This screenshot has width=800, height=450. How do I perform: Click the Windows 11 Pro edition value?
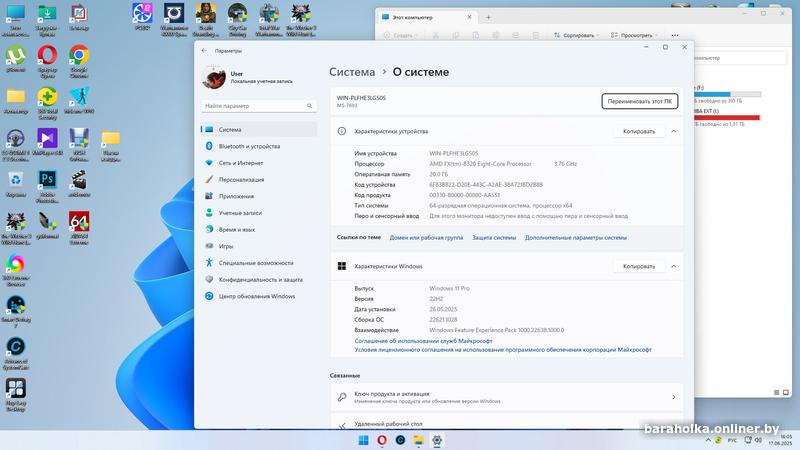click(x=449, y=288)
